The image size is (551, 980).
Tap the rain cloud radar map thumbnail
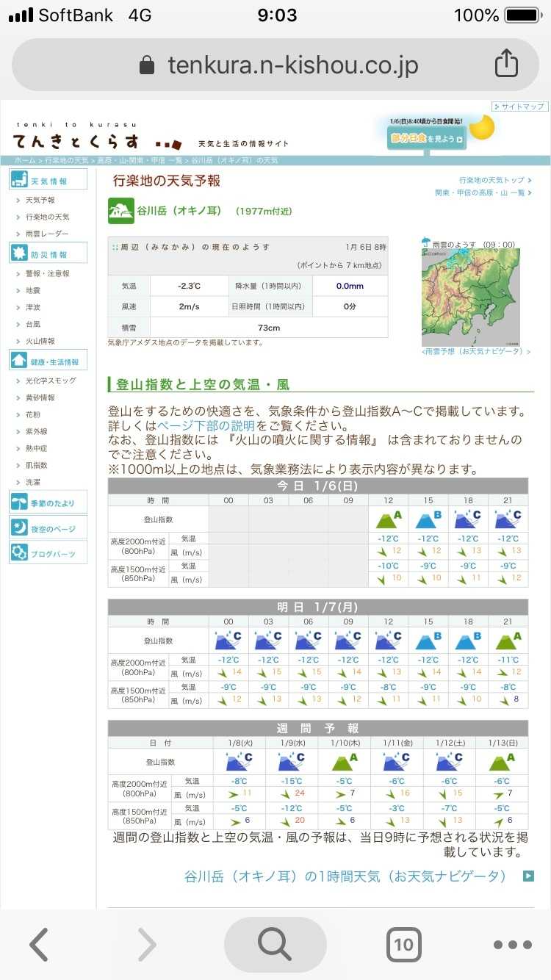tap(470, 297)
